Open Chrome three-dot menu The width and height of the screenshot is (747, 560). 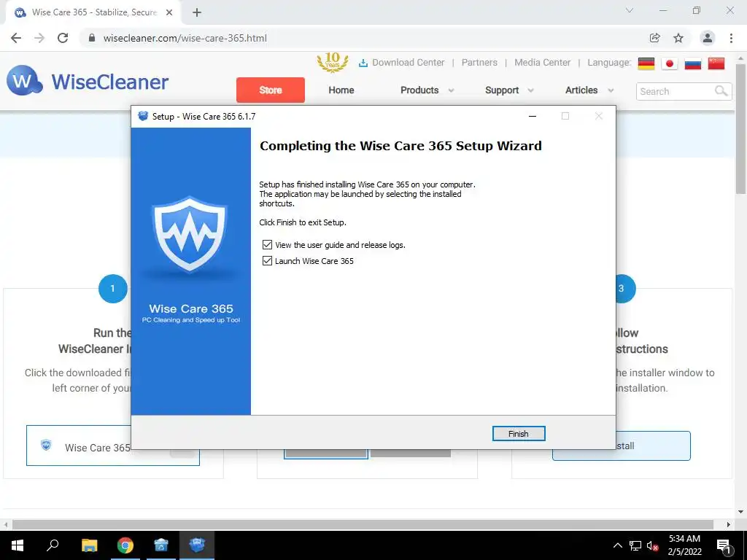(x=731, y=38)
